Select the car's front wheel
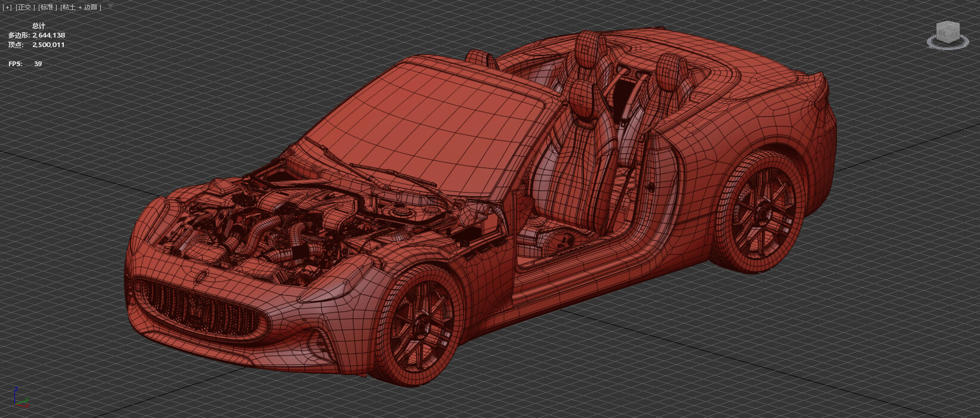 (421, 327)
